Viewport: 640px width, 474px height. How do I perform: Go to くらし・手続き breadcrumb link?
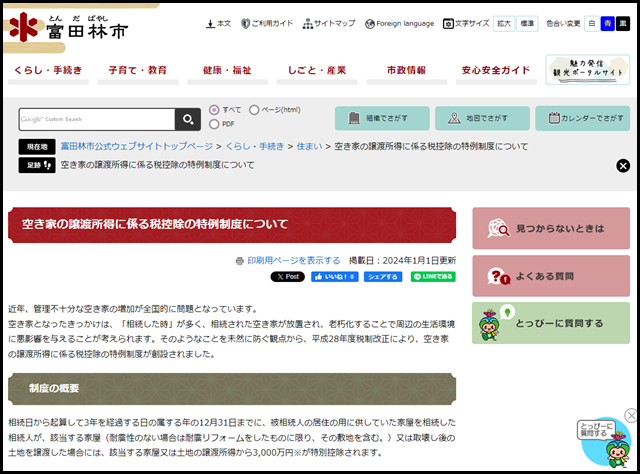255,146
